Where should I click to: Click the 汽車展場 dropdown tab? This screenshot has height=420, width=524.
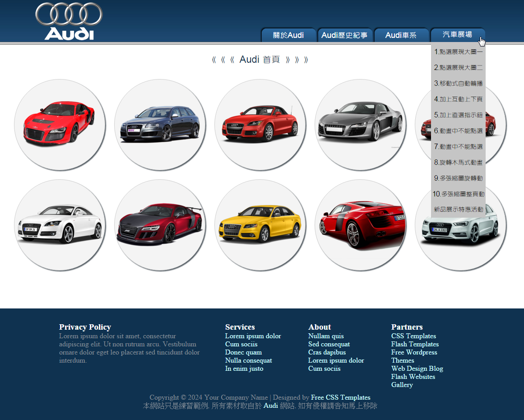tap(458, 35)
